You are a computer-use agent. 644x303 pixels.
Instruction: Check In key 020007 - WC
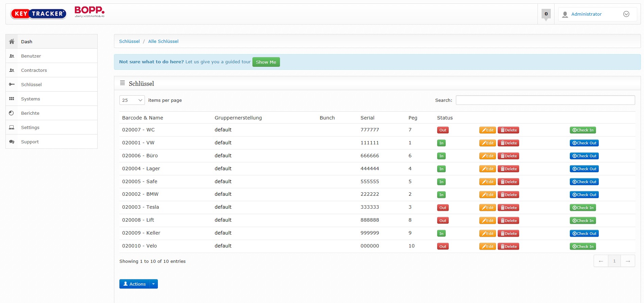[583, 130]
